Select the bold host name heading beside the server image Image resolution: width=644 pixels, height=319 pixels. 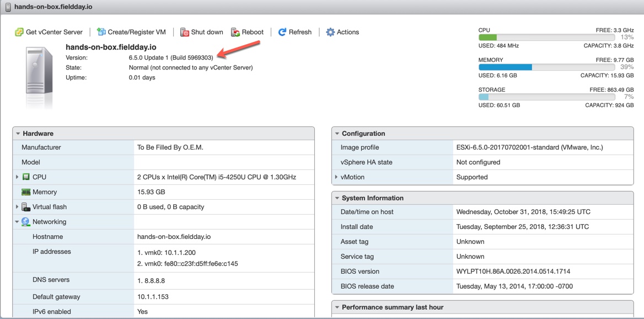pos(111,47)
